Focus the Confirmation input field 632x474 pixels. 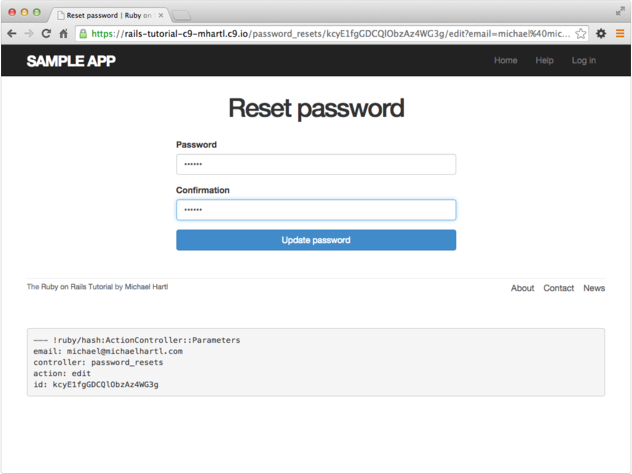click(x=316, y=210)
